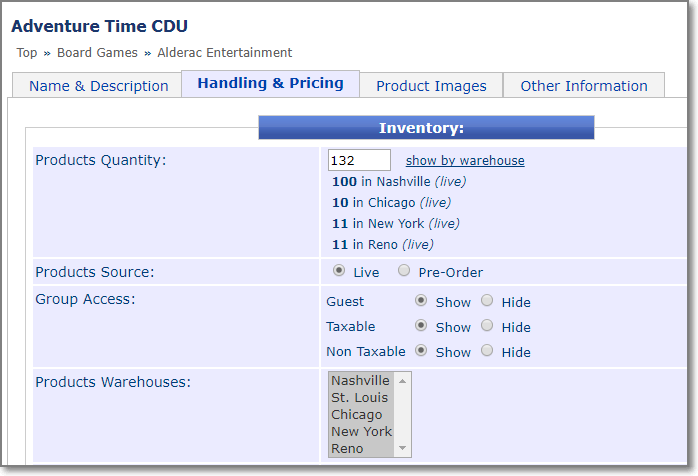Image resolution: width=698 pixels, height=476 pixels.
Task: Set Non Taxable group to Hide
Action: (x=487, y=350)
